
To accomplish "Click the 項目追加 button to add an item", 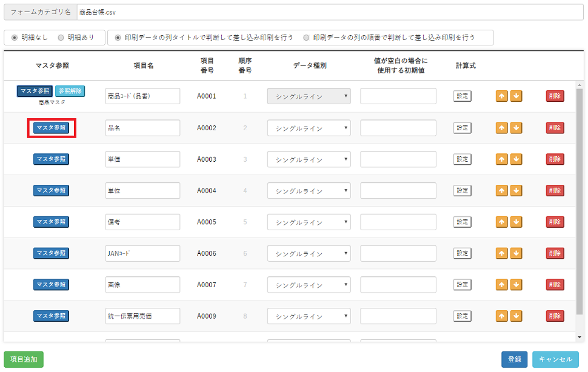I will pyautogui.click(x=24, y=359).
